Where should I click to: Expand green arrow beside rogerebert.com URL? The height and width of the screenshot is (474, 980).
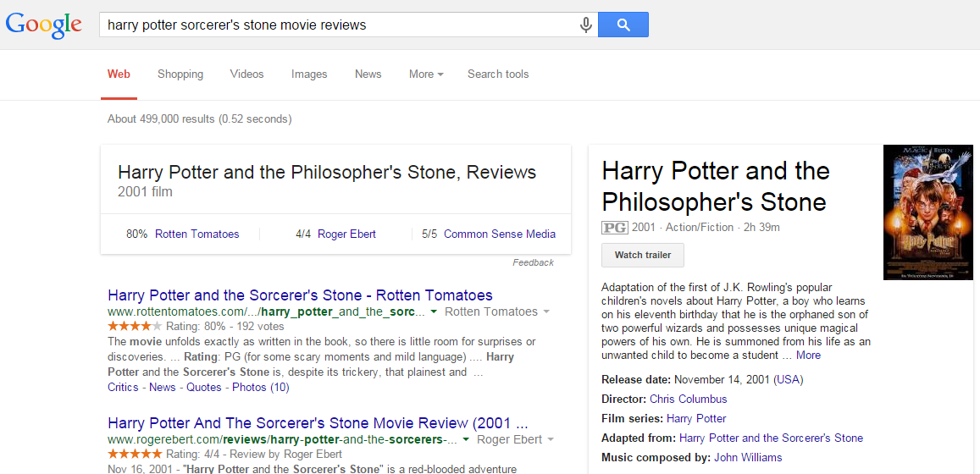(466, 440)
